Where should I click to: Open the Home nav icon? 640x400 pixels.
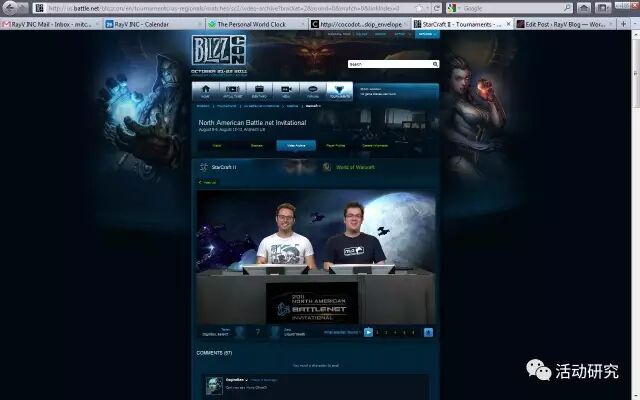[x=206, y=91]
